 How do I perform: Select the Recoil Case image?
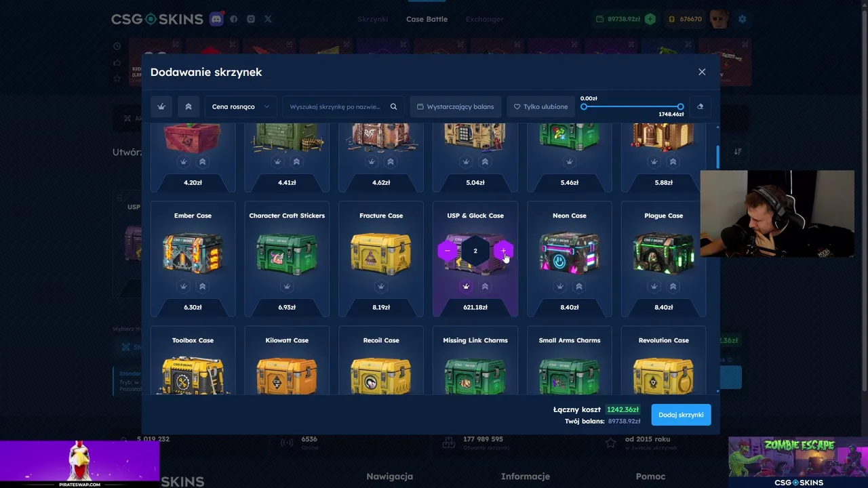coord(381,375)
